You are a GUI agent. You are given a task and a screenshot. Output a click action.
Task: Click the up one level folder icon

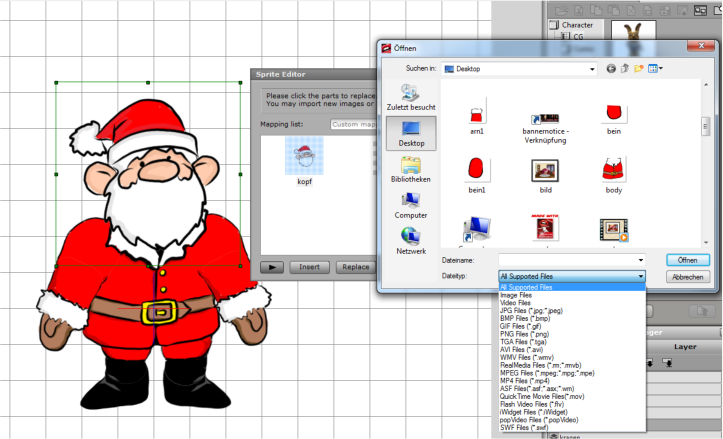tap(624, 69)
